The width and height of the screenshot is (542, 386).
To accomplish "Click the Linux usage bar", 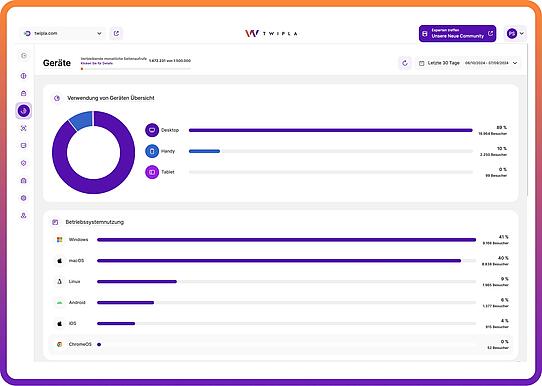I will click(137, 282).
